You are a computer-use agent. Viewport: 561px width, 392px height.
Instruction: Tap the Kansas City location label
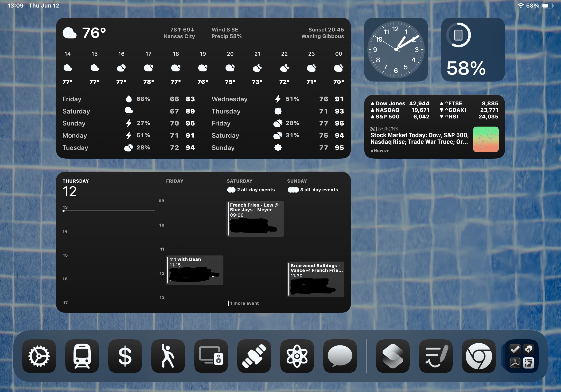179,36
